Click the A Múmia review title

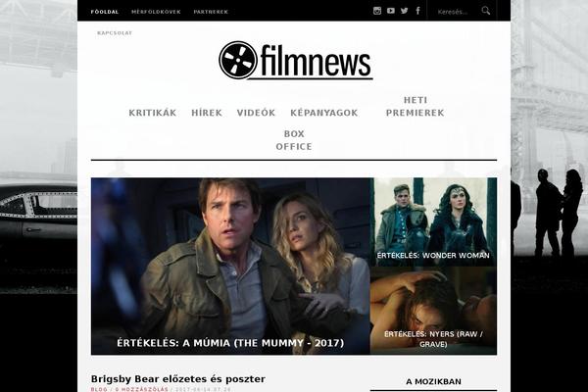pos(230,343)
